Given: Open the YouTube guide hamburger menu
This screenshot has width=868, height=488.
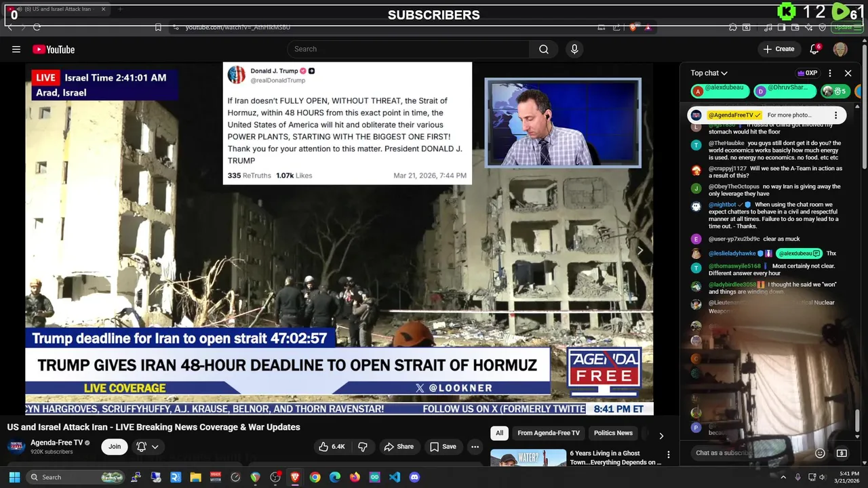Looking at the screenshot, I should point(16,49).
